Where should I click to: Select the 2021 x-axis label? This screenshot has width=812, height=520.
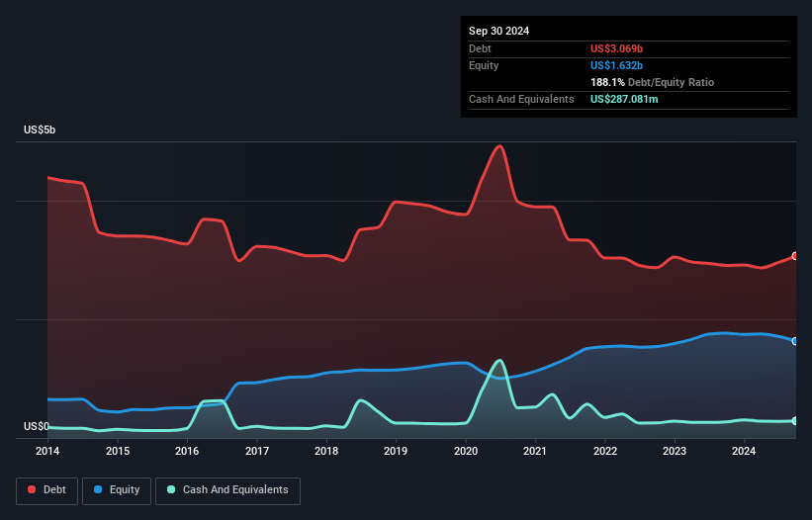coord(535,451)
